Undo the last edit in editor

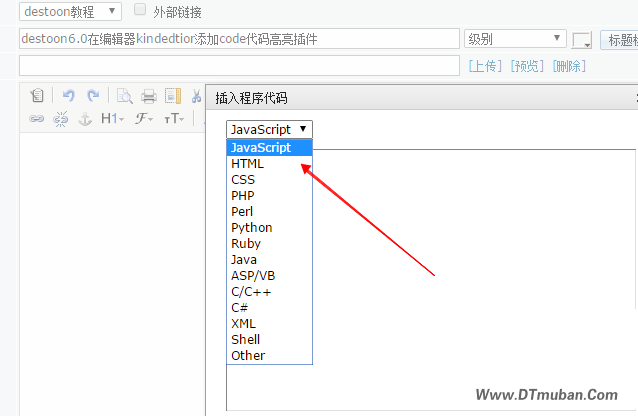point(69,96)
